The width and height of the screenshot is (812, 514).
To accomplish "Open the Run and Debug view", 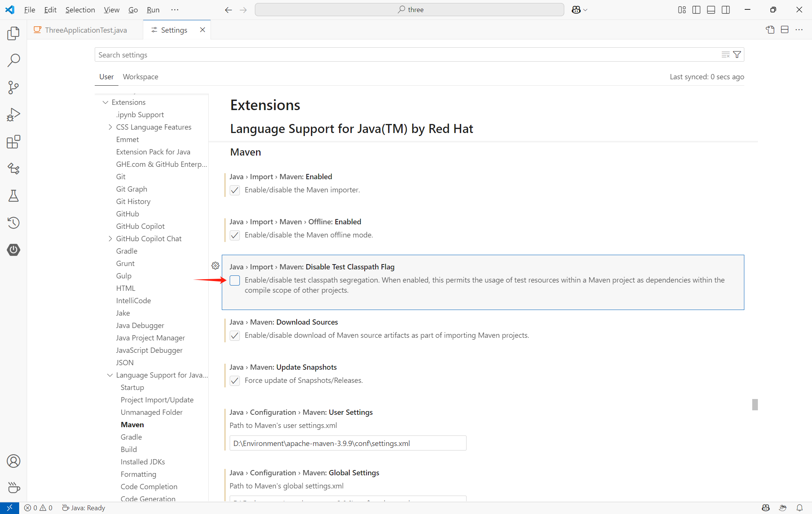I will point(13,115).
